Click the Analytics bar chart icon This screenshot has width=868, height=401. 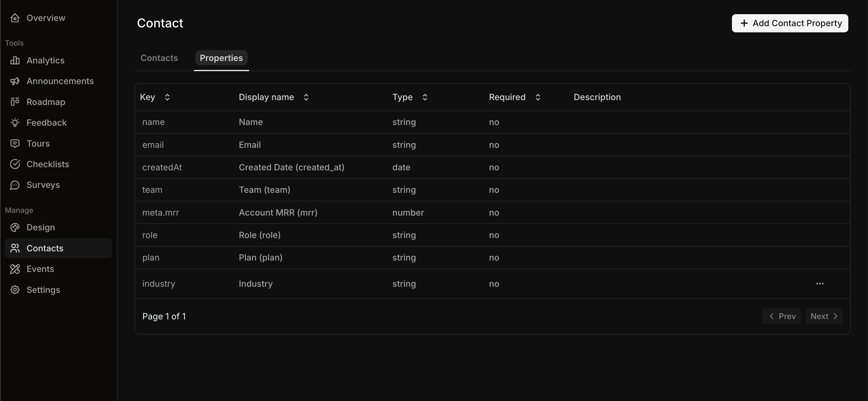pos(15,60)
